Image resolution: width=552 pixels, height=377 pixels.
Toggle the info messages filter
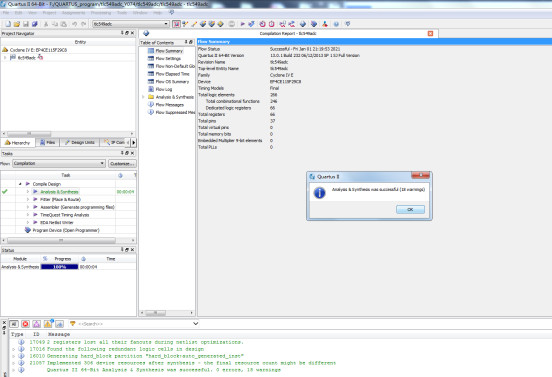tap(59, 324)
